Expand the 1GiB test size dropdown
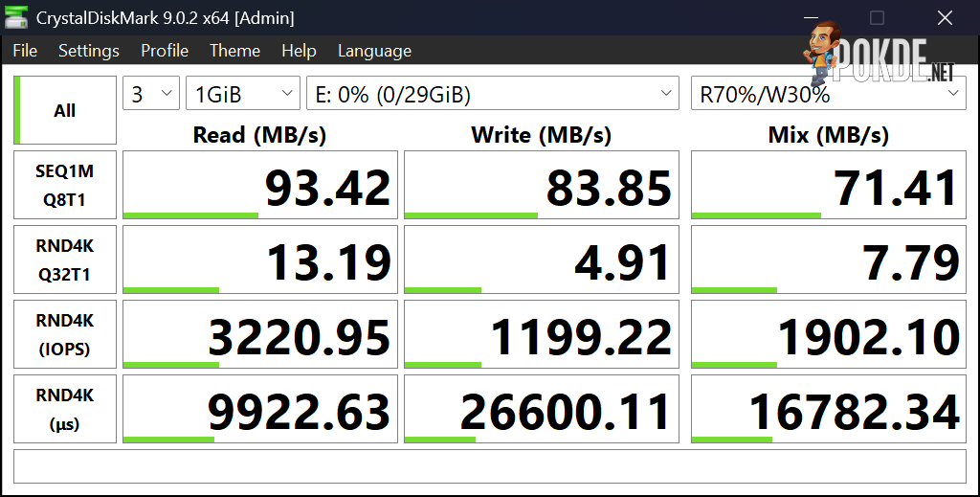 (x=243, y=94)
